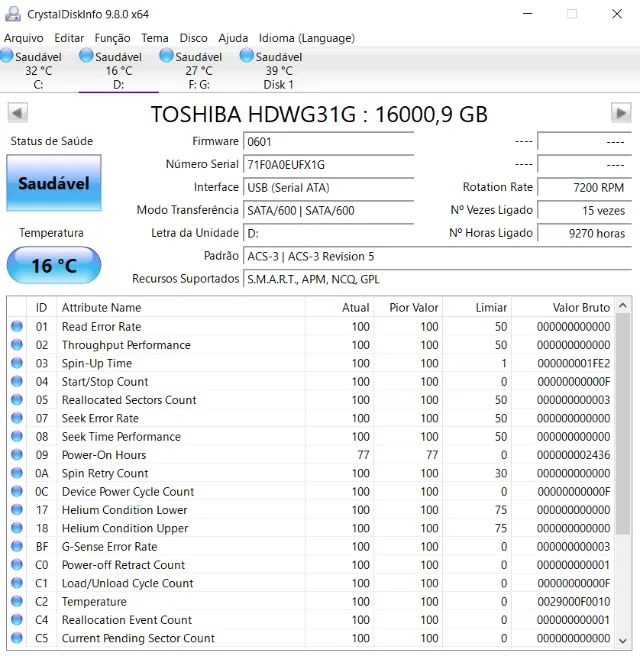
Task: Click the transfer mode field SATA/600
Action: (328, 210)
